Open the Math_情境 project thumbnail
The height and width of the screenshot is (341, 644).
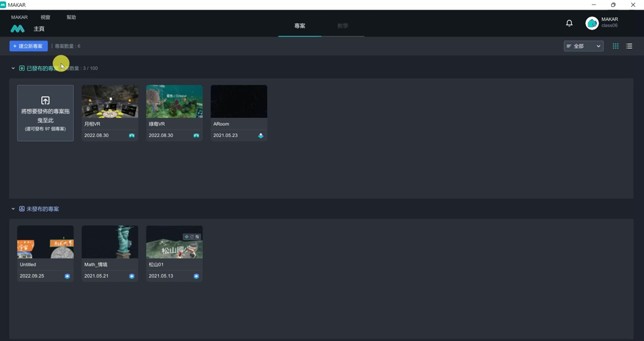point(110,242)
